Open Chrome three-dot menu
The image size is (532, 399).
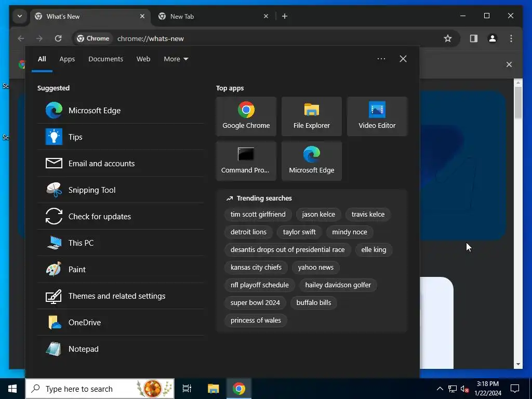[x=511, y=38]
